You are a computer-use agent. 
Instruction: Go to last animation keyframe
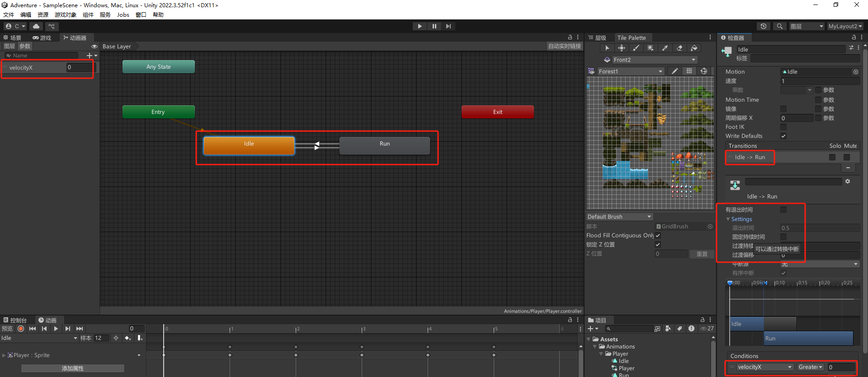[80, 329]
